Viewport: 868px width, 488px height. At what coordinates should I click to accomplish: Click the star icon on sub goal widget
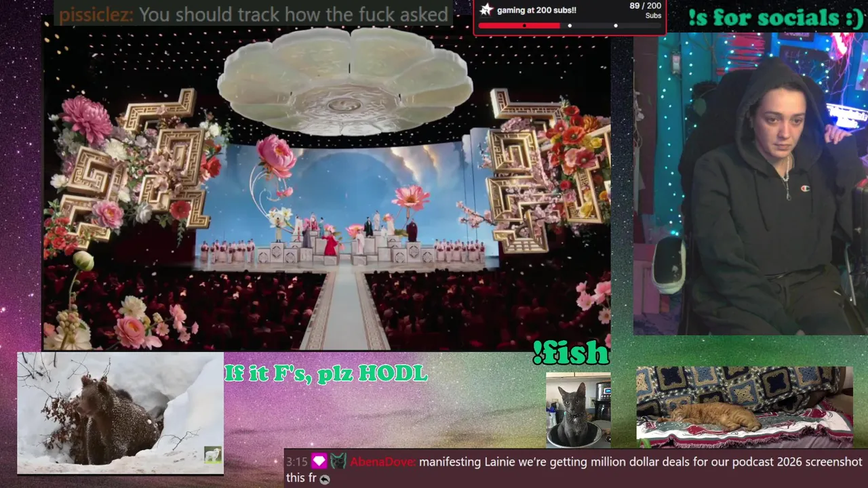pos(486,9)
